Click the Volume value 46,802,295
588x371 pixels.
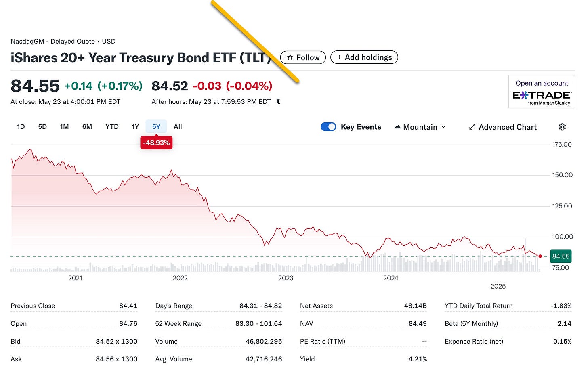(x=264, y=342)
